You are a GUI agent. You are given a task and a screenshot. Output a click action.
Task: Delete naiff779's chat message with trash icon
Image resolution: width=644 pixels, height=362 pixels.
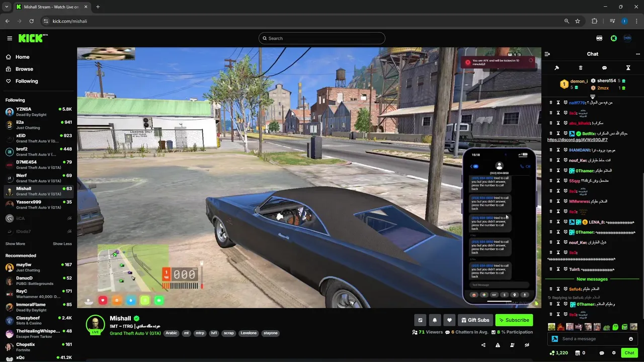[x=551, y=103]
